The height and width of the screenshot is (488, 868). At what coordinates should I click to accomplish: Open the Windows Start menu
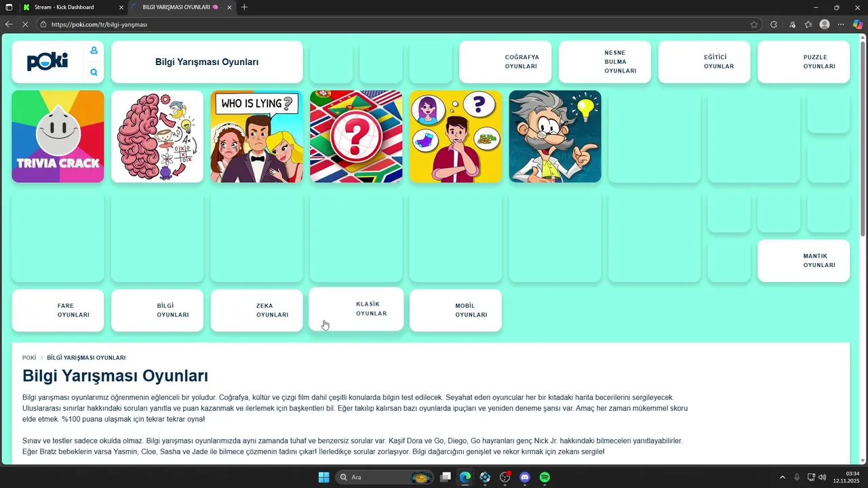(323, 477)
